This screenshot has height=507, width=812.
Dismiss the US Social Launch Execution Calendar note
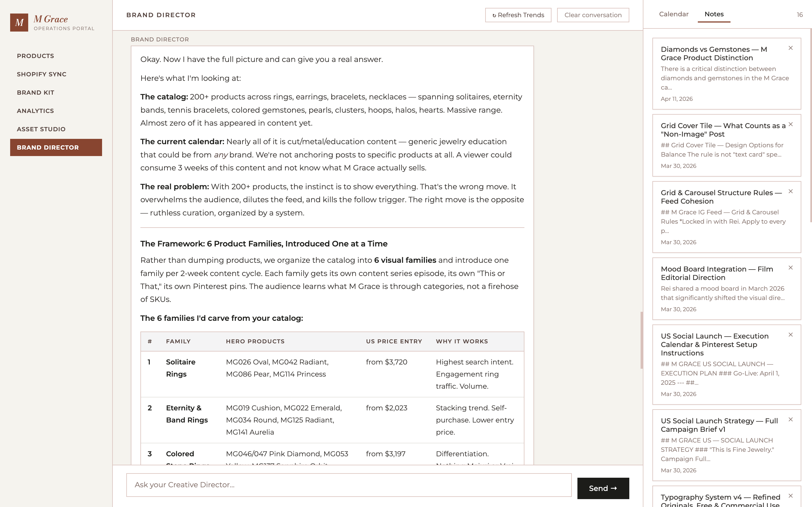point(791,335)
